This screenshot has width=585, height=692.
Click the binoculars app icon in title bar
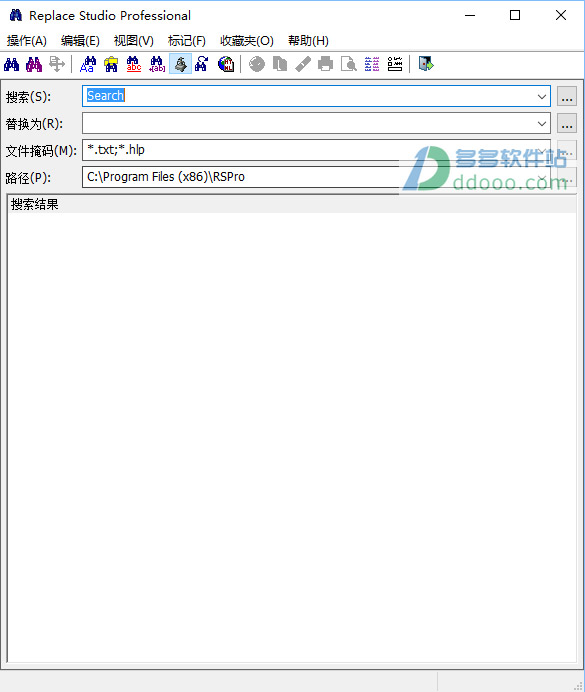pos(15,15)
